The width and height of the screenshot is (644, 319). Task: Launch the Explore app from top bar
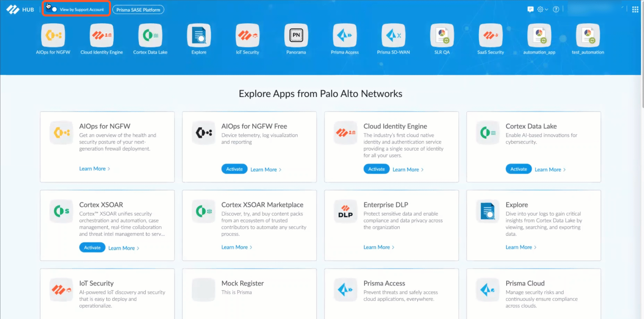click(x=199, y=35)
